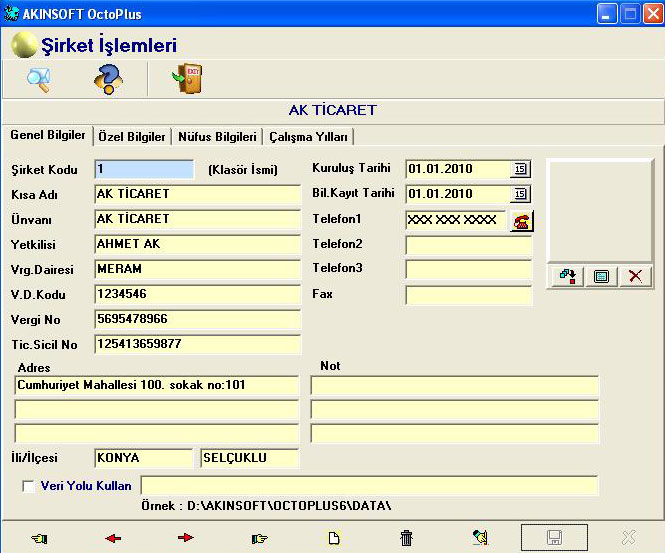Click the second Adres line field

point(156,410)
